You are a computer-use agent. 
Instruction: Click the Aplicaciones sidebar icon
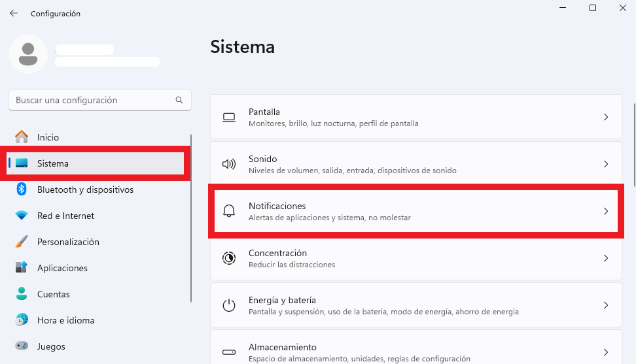22,268
